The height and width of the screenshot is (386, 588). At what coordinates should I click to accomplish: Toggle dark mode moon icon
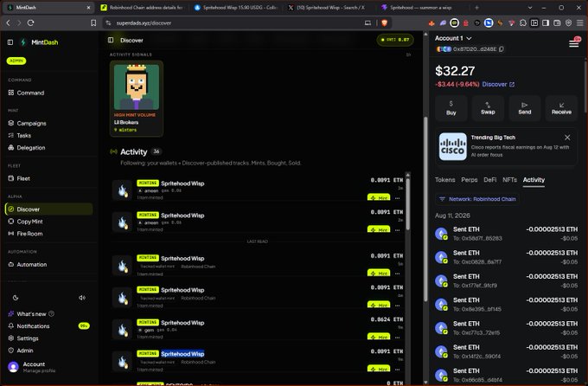coord(16,298)
